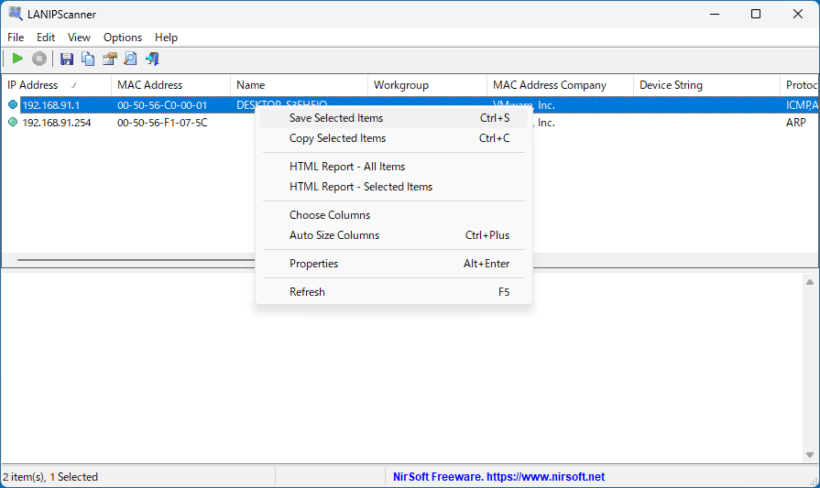Choose Save Selected Items from context menu
This screenshot has height=488, width=820.
point(394,118)
